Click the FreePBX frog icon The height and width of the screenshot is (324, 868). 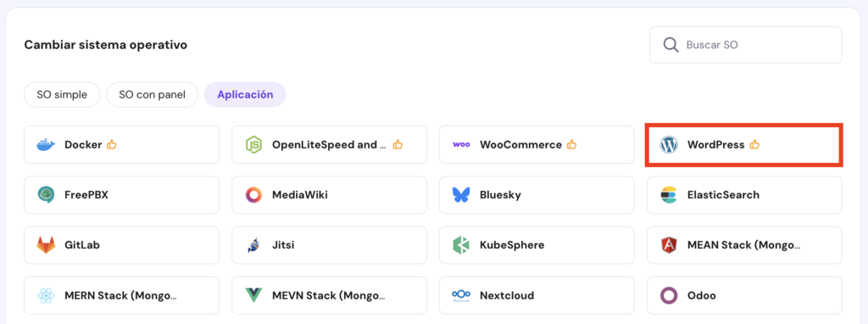[x=46, y=195]
